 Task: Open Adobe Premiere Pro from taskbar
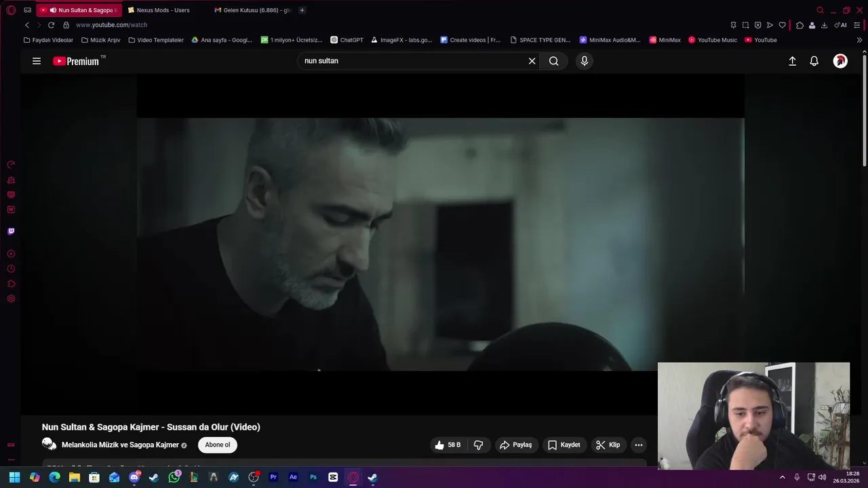pyautogui.click(x=273, y=477)
